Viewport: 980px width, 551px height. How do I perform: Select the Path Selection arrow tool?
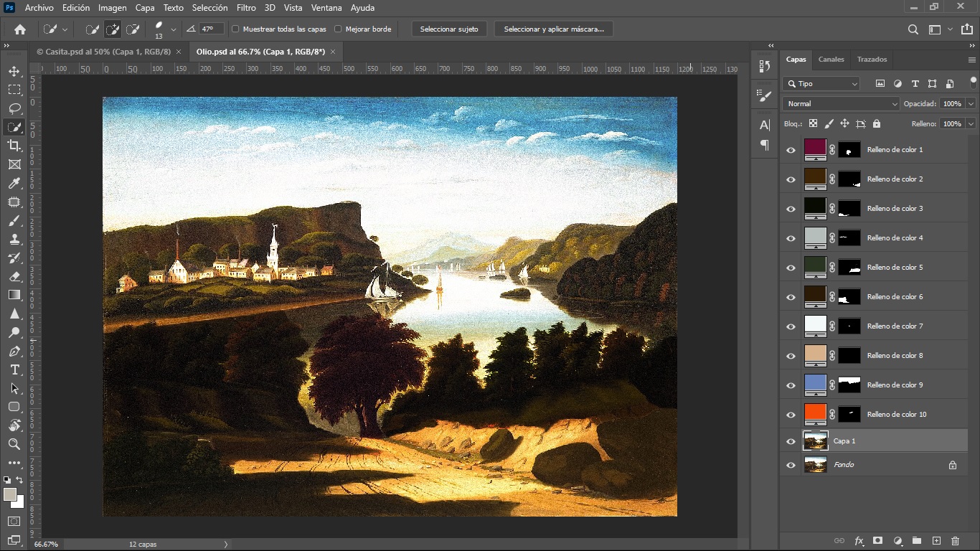[x=14, y=389]
